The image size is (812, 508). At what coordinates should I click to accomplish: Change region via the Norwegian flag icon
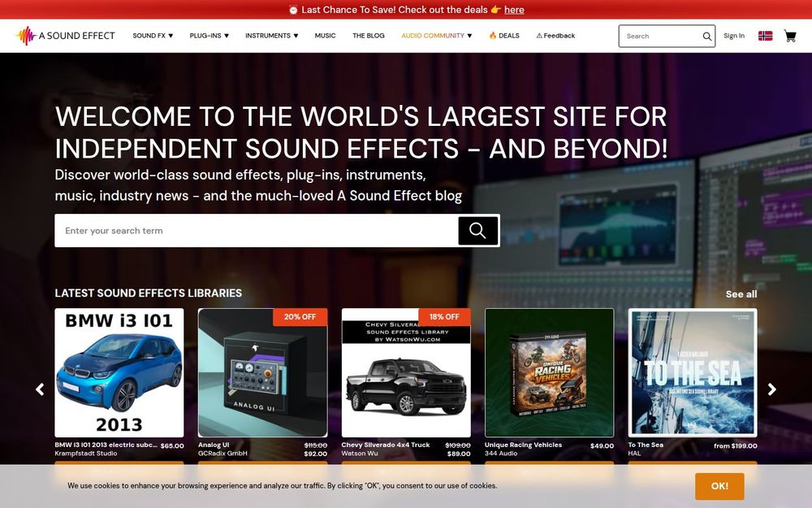(x=766, y=36)
